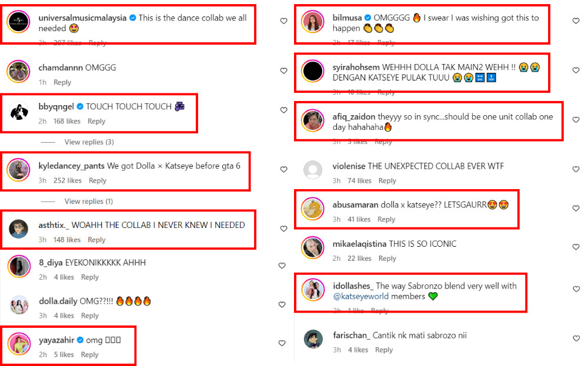Tap the heart beside bbyqngel's comment
The width and height of the screenshot is (588, 366).
tap(284, 110)
